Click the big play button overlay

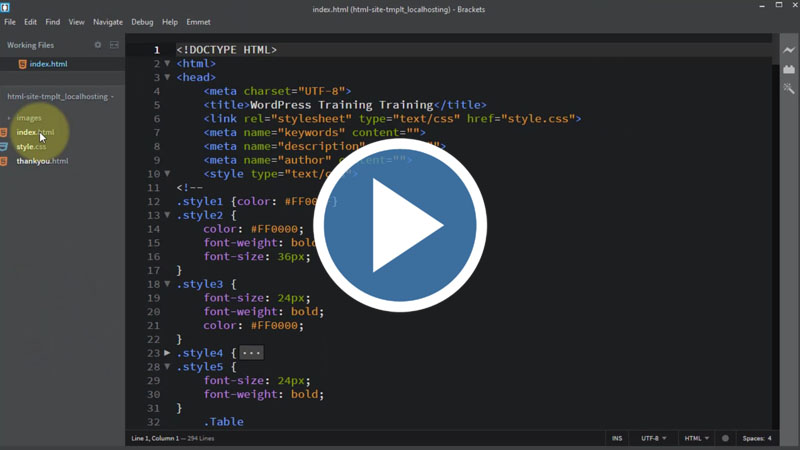400,226
